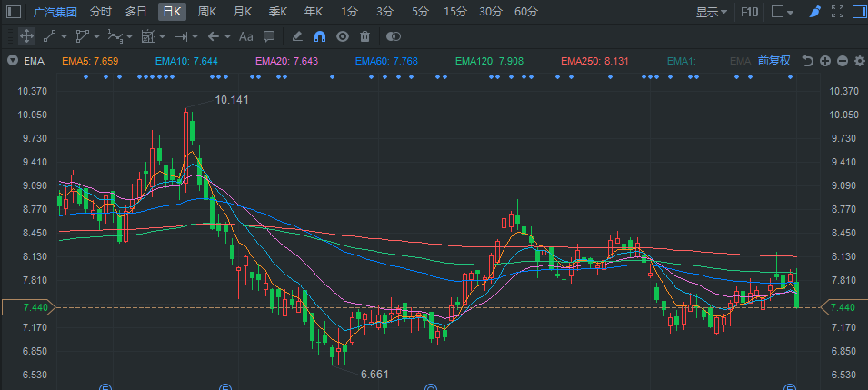Image resolution: width=868 pixels, height=390 pixels.
Task: Click the 6.661 low price annotation
Action: click(374, 375)
